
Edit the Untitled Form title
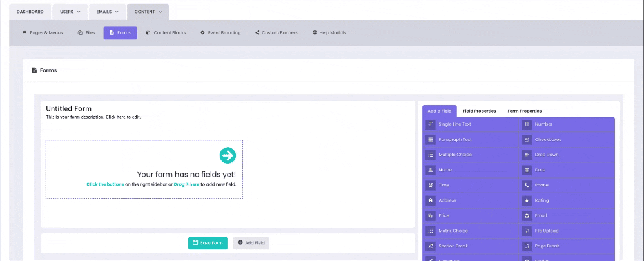69,109
